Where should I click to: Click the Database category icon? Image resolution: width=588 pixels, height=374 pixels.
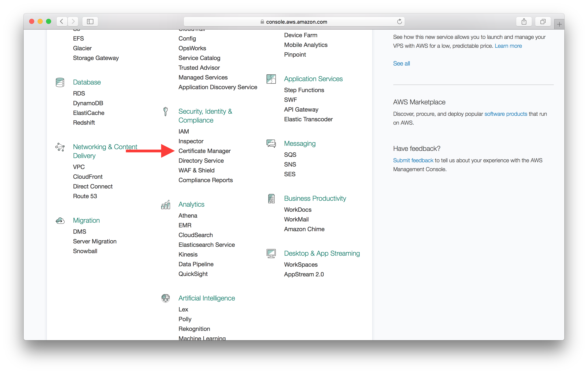[60, 82]
